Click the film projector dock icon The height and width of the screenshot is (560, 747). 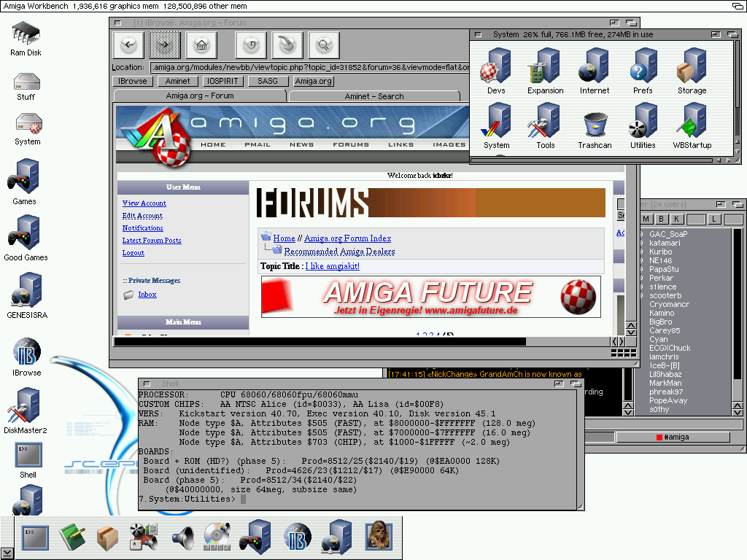[x=144, y=537]
